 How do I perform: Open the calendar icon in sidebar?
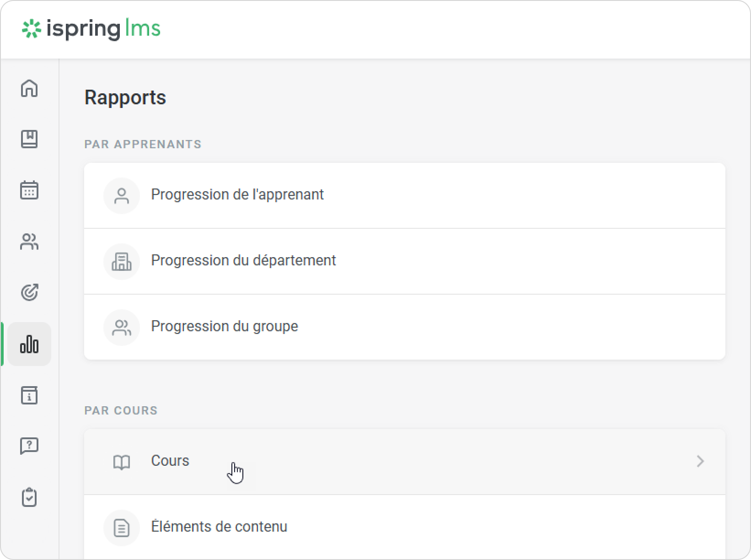point(29,190)
